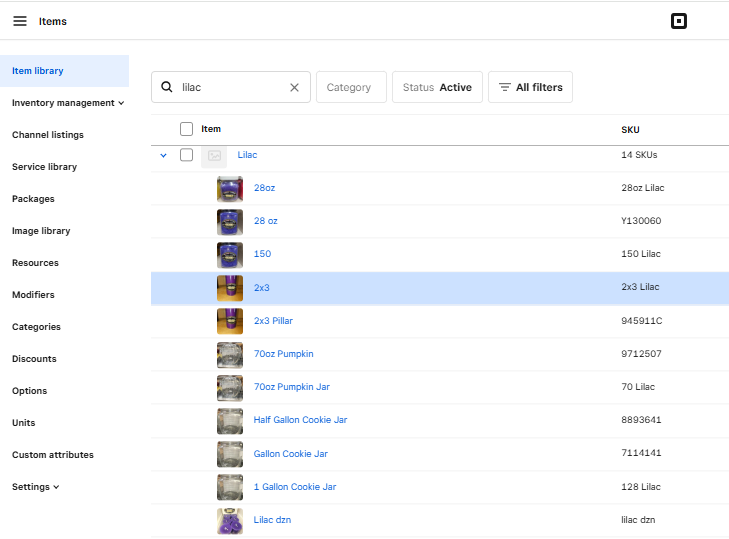Image resolution: width=729 pixels, height=539 pixels.
Task: Open the hamburger navigation menu
Action: (20, 21)
